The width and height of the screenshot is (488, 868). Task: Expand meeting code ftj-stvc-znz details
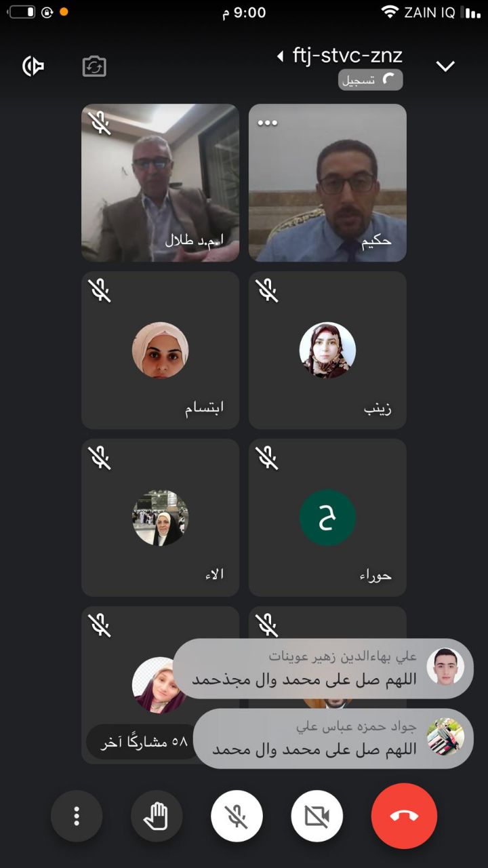pyautogui.click(x=340, y=56)
